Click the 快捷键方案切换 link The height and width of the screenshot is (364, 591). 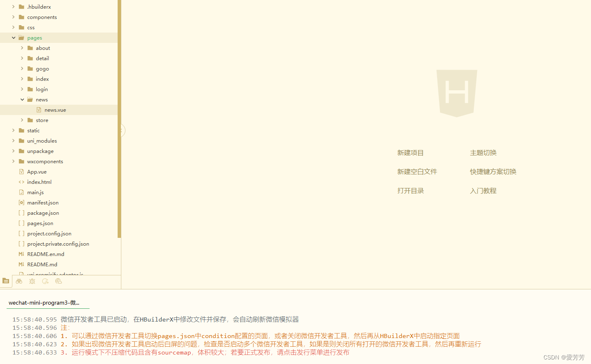[x=493, y=171]
